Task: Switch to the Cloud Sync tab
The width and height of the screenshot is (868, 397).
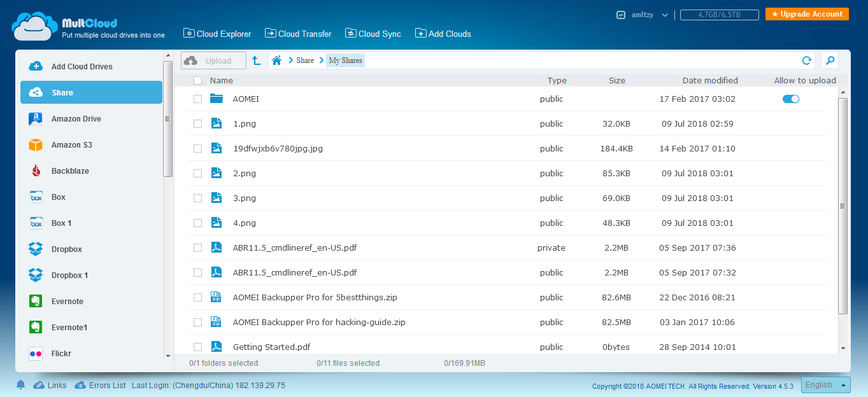Action: pyautogui.click(x=373, y=34)
